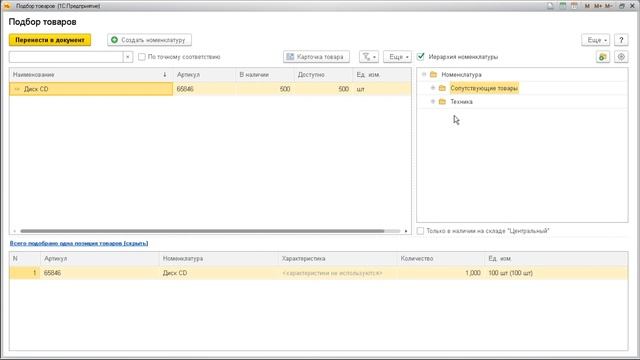
Task: Click the Ед. изм. header in selected table
Action: coord(556,259)
